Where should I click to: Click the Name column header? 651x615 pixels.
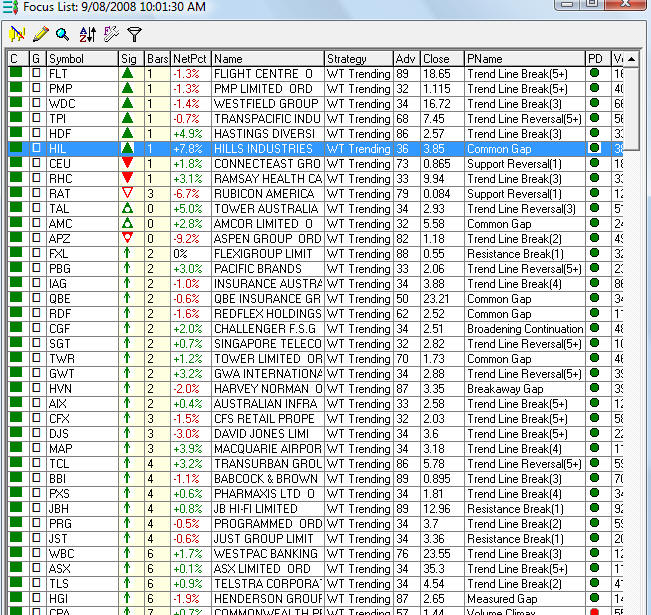click(267, 59)
